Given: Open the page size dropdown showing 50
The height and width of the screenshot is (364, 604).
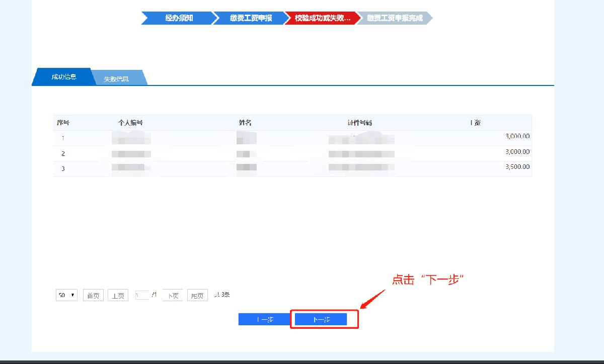Looking at the screenshot, I should click(66, 295).
